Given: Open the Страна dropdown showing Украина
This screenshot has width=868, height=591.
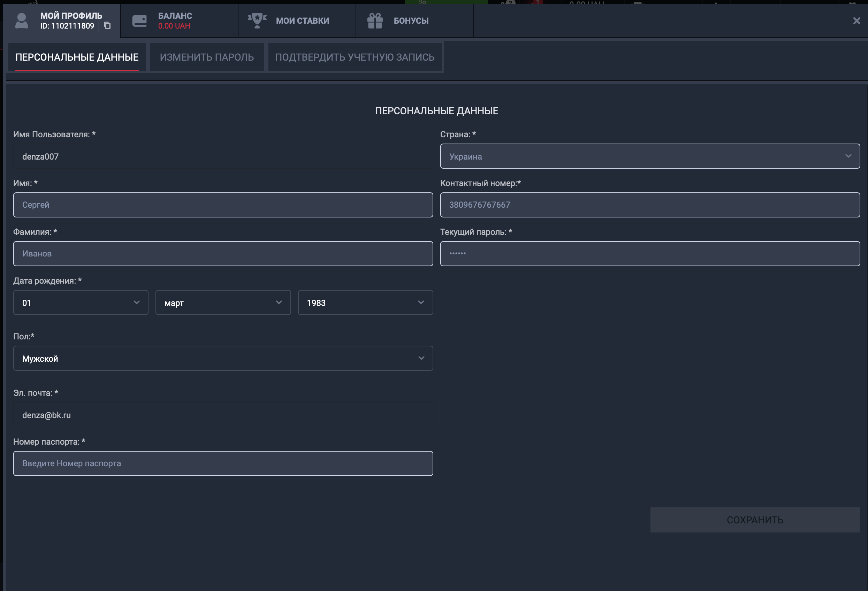Looking at the screenshot, I should click(650, 156).
